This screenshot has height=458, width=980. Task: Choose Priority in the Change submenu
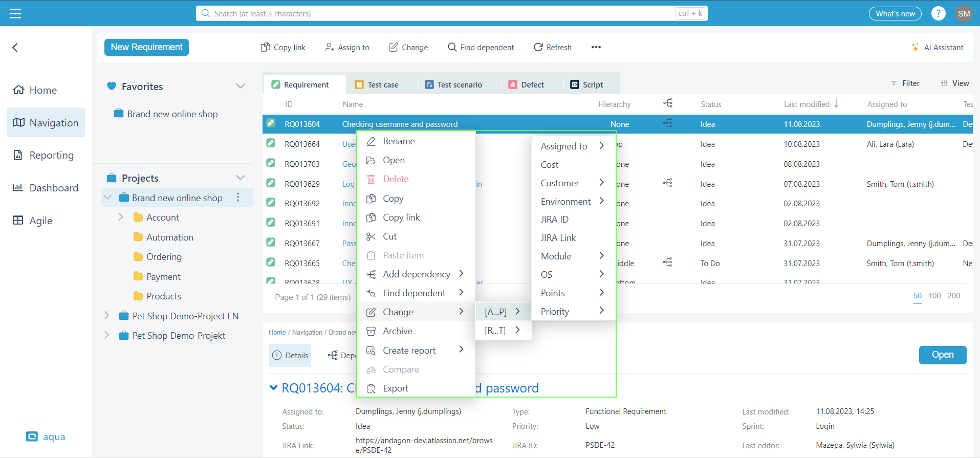pos(555,312)
